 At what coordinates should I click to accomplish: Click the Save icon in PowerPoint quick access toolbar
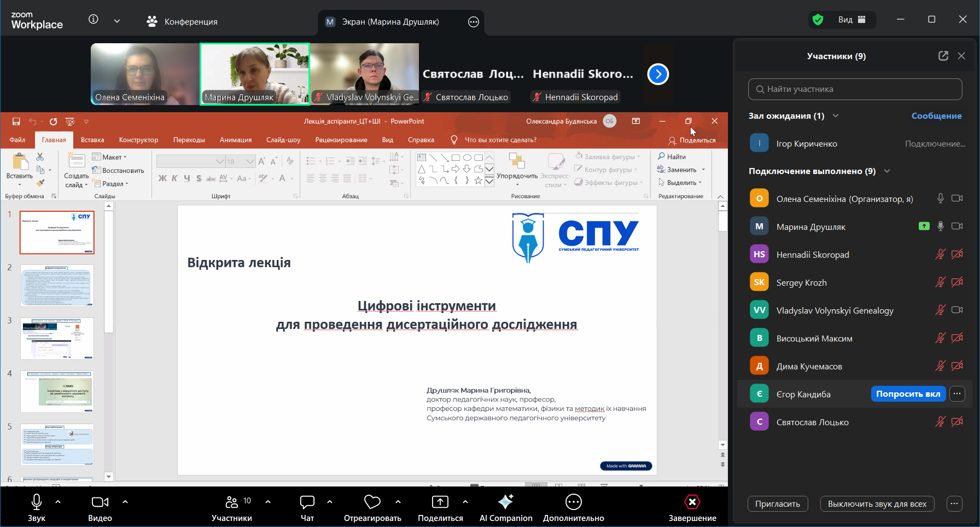[16, 121]
